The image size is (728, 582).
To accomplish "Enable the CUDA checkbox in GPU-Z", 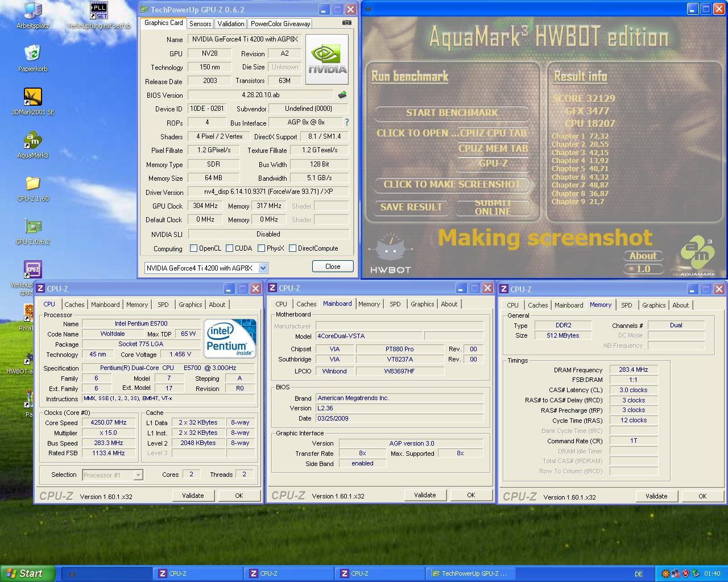I will (229, 248).
